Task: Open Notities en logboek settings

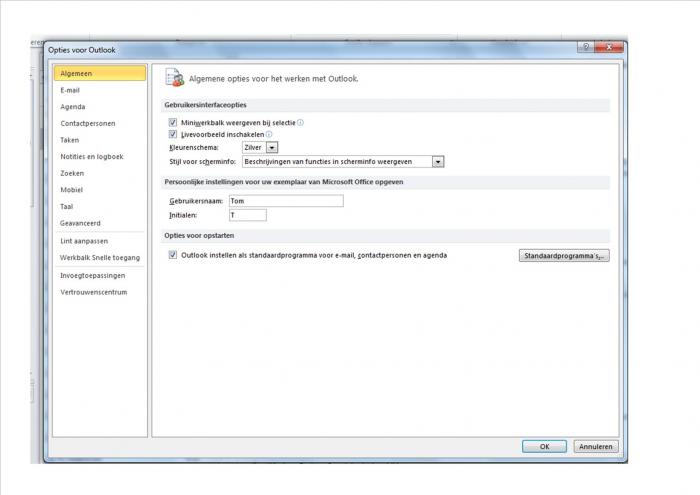Action: (92, 156)
